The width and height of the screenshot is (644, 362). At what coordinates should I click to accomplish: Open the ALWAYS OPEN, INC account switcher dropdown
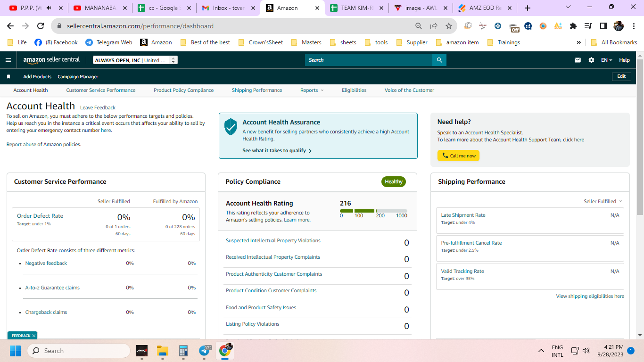pos(135,60)
